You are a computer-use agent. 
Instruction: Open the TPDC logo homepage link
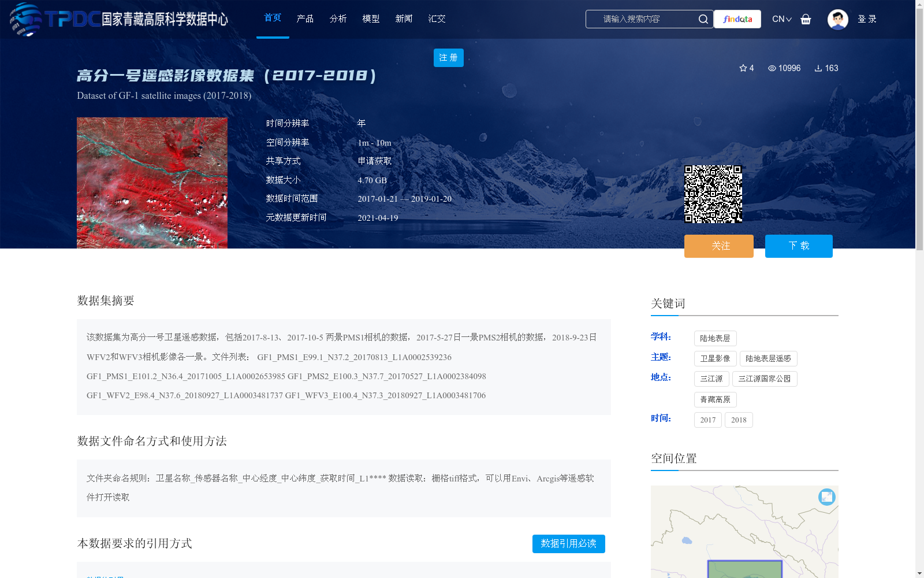pyautogui.click(x=119, y=19)
